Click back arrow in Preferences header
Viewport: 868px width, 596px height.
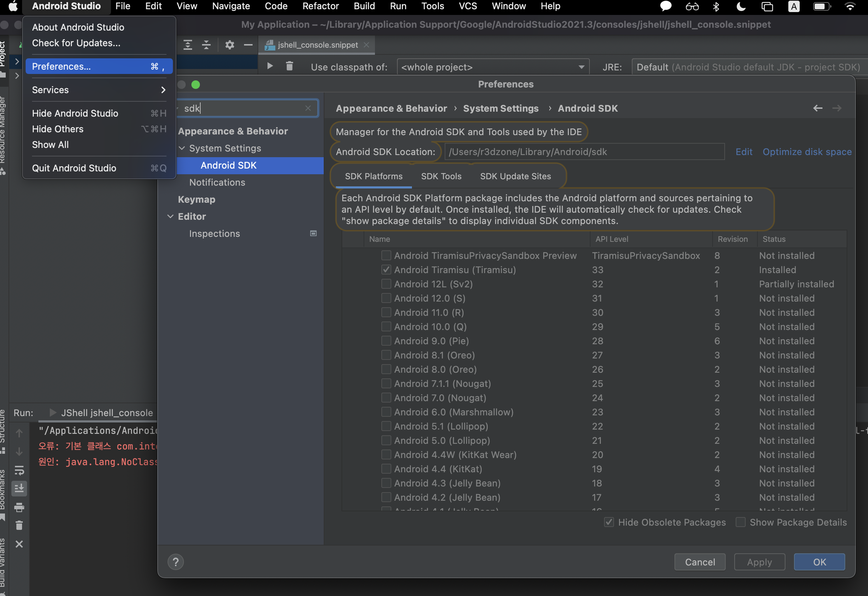coord(817,108)
